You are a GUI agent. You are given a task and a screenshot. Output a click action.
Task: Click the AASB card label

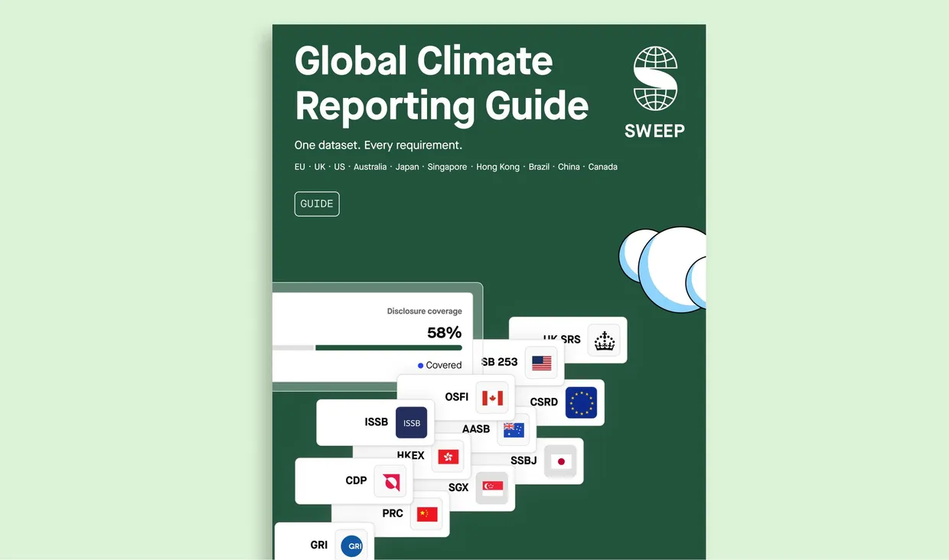(x=476, y=429)
